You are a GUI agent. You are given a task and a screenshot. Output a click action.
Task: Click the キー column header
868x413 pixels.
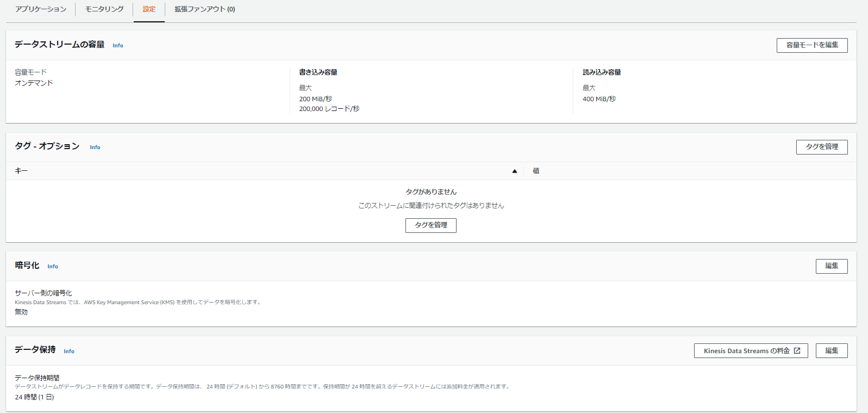(x=21, y=171)
